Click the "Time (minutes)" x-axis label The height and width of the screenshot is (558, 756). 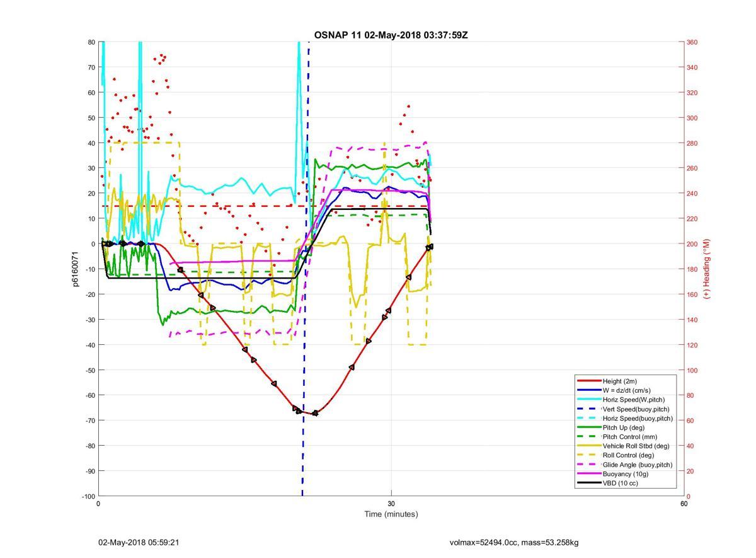tap(391, 514)
